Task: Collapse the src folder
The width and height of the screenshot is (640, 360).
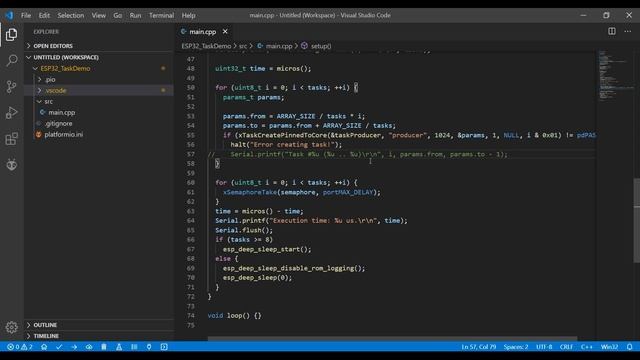Action: pos(99,101)
